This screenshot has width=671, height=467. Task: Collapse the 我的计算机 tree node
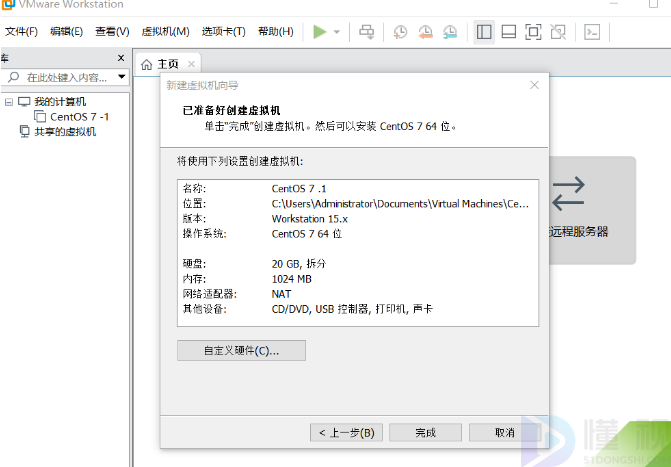coord(9,102)
